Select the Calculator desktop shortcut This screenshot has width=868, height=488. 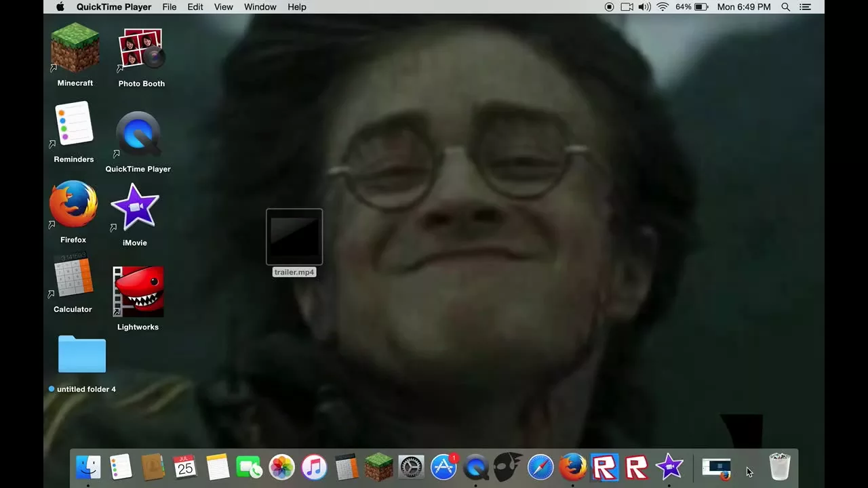(73, 275)
